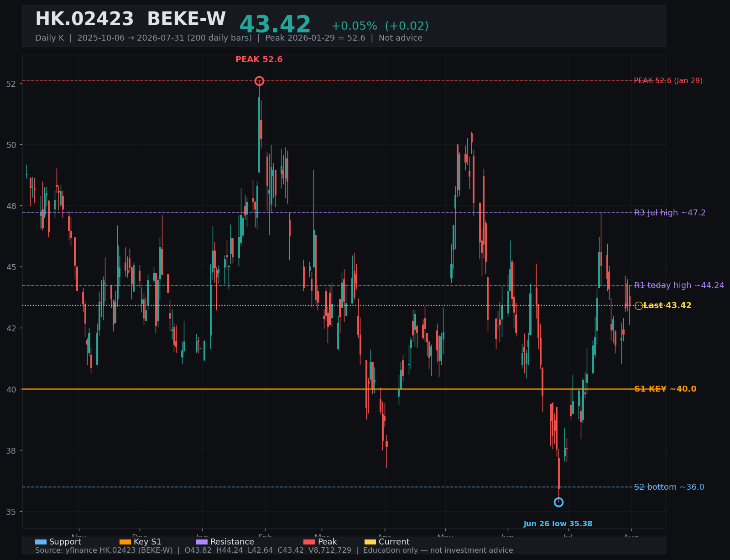Click the yellow Last price circle marker

coord(639,306)
